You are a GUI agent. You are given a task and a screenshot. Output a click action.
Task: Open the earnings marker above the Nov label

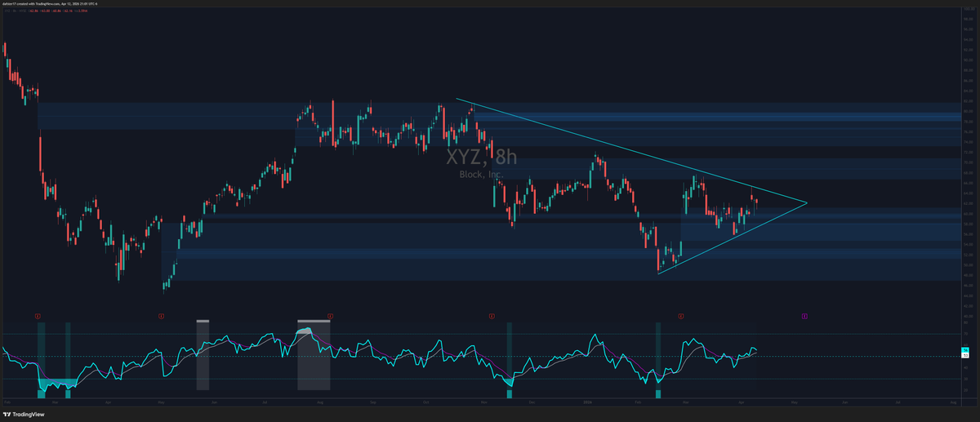pyautogui.click(x=492, y=314)
